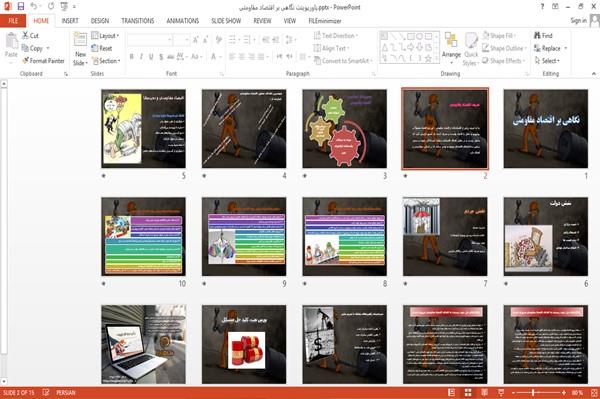Click the Undo arrow icon
Screen dimensions: 600x399
tap(34, 7)
